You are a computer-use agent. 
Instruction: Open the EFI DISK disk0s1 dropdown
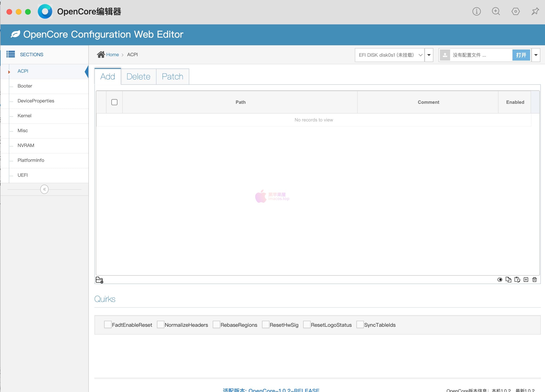tap(389, 55)
